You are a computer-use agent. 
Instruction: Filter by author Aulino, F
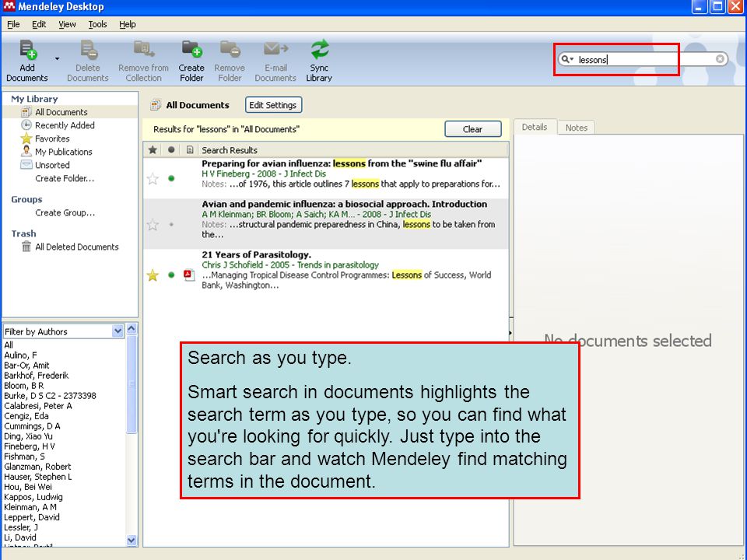20,355
